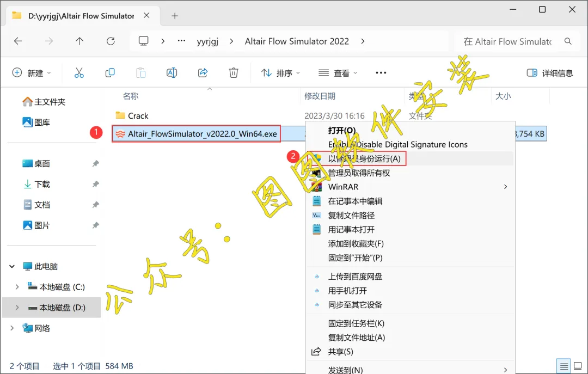Open 图库 gallery in navigation pane

[x=36, y=122]
